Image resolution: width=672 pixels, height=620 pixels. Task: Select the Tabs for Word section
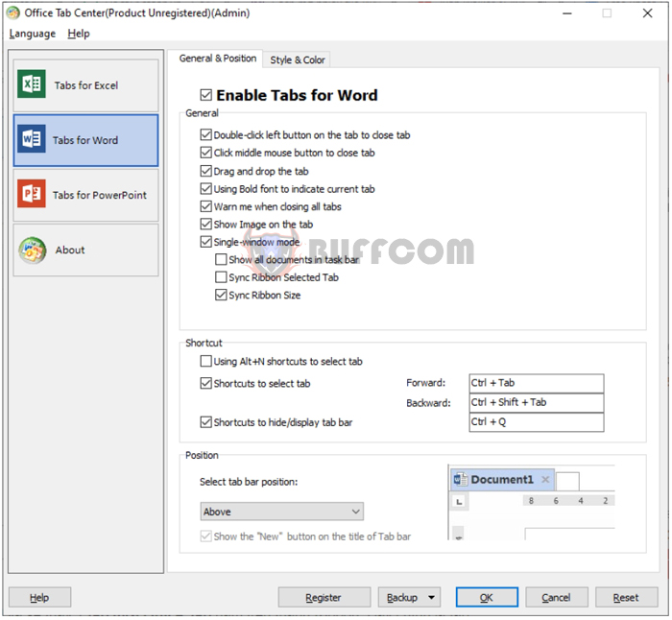point(85,140)
